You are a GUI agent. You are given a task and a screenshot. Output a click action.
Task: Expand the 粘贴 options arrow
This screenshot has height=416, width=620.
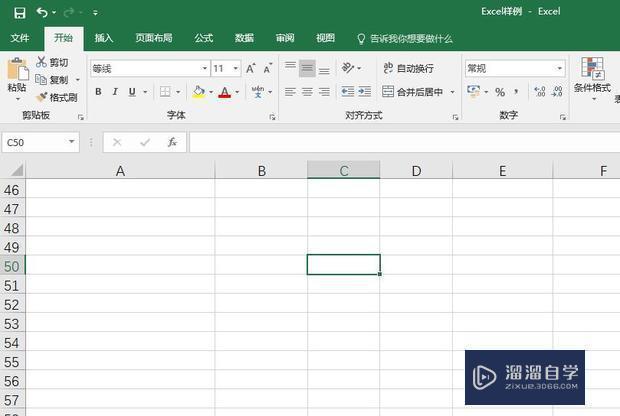tap(17, 99)
